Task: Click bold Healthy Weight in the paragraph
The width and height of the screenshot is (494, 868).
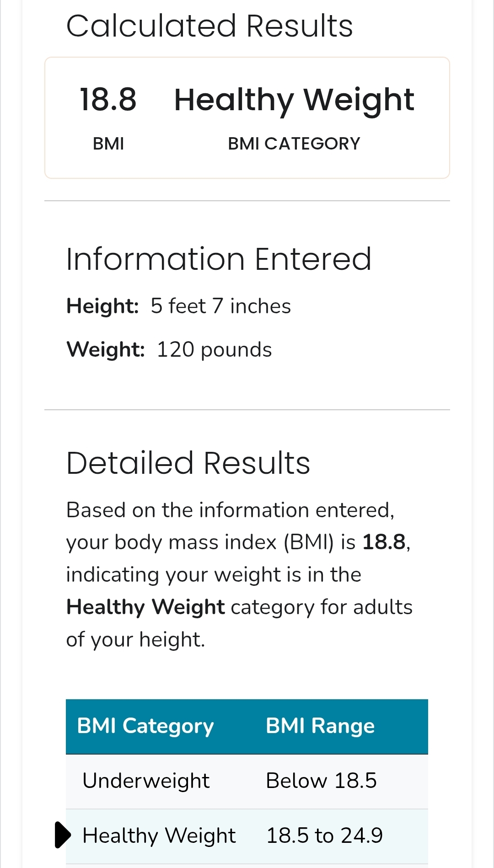Action: [x=145, y=607]
